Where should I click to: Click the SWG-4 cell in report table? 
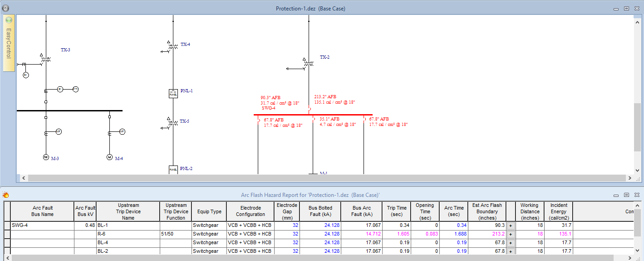point(42,226)
